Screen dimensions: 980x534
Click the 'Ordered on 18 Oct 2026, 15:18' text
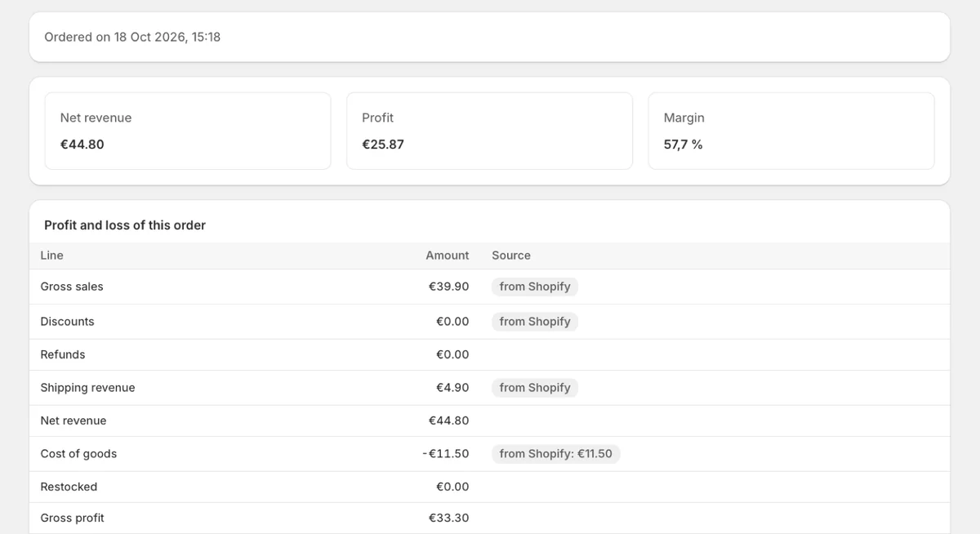(x=132, y=37)
